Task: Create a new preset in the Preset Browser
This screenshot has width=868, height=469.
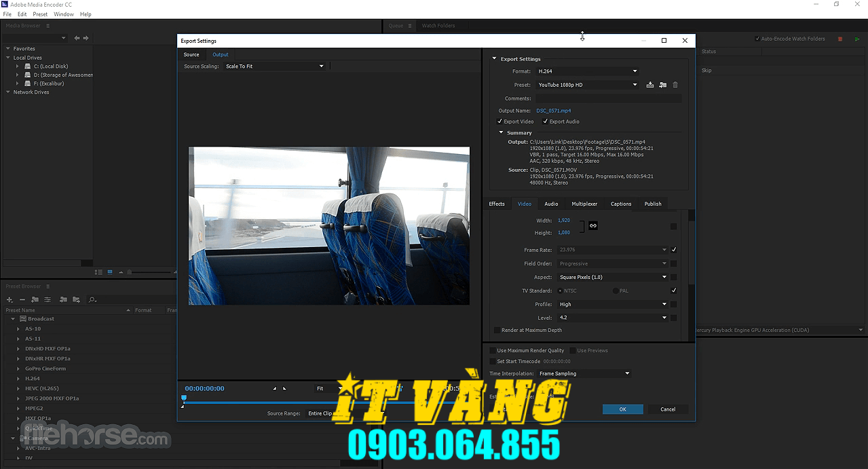Action: tap(9, 299)
